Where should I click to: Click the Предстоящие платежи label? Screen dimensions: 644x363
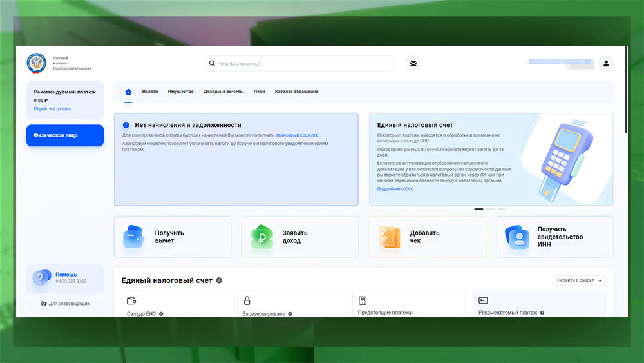pyautogui.click(x=385, y=313)
